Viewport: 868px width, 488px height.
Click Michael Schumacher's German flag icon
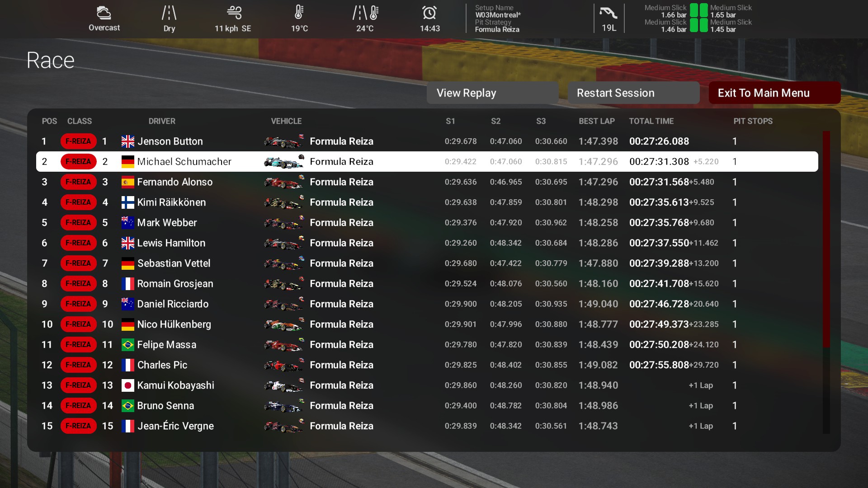(x=128, y=162)
